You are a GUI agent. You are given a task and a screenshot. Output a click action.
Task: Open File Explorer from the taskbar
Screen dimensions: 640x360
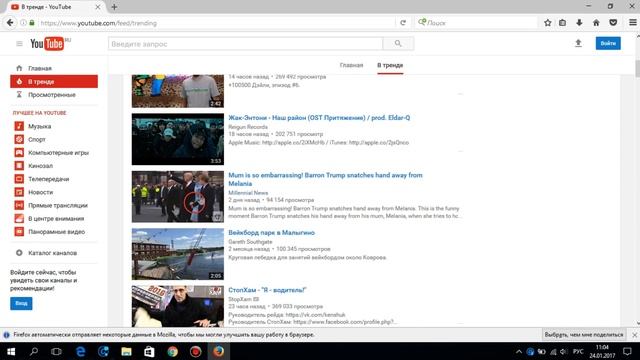126,351
